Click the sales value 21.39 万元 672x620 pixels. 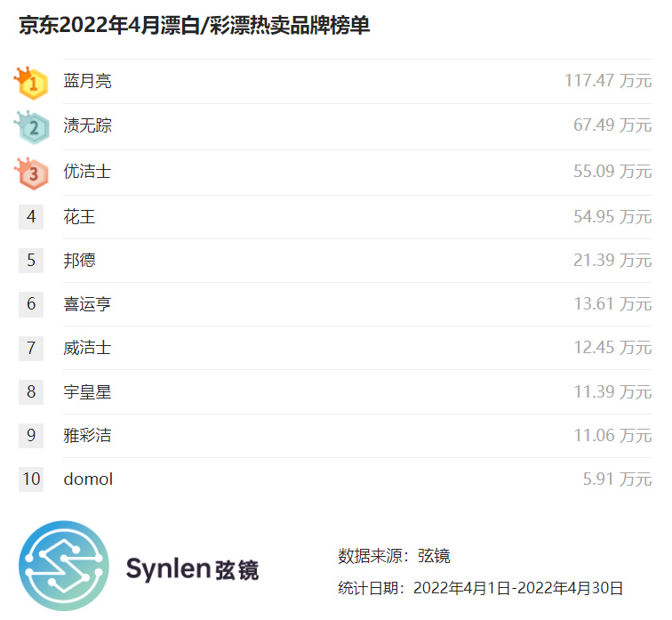pos(612,261)
